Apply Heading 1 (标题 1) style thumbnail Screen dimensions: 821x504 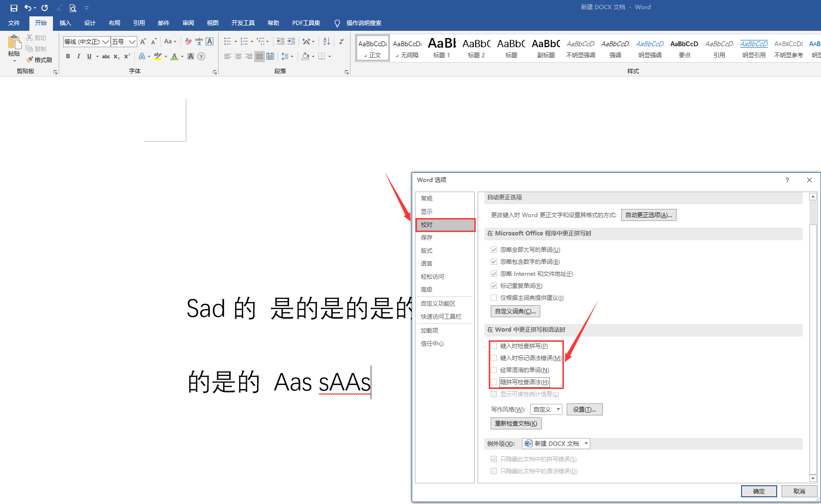click(442, 48)
